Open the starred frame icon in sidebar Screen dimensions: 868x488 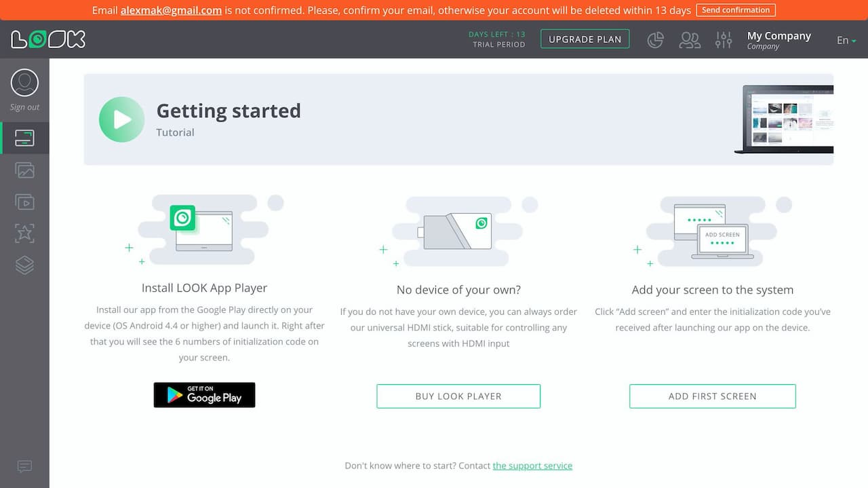click(x=24, y=233)
